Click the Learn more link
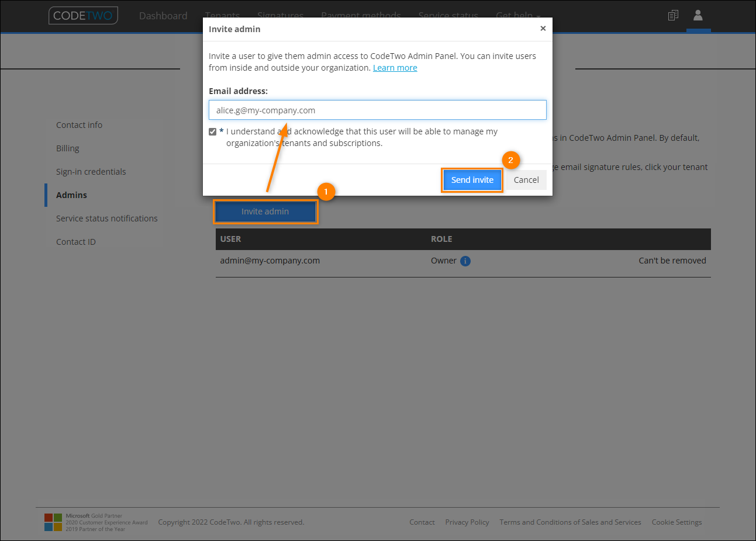The height and width of the screenshot is (541, 756). pyautogui.click(x=395, y=68)
